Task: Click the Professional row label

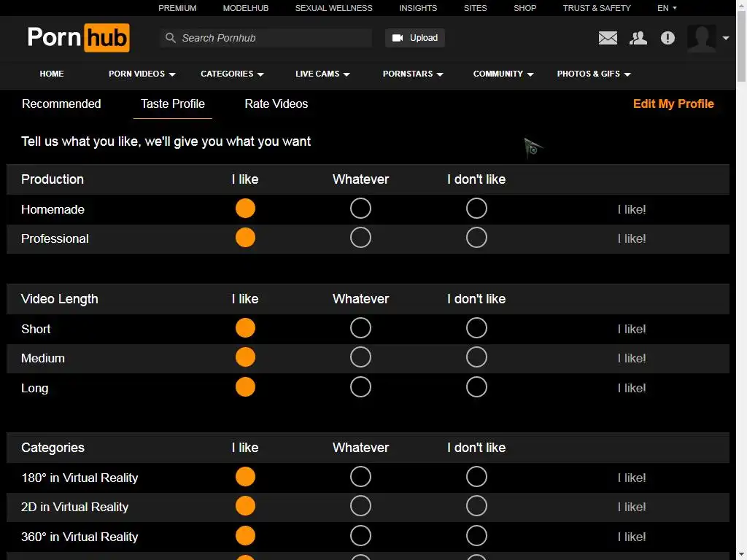Action: (55, 238)
